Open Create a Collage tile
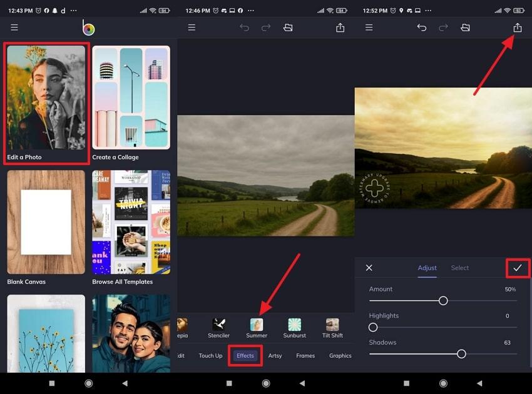The width and height of the screenshot is (532, 394). [x=131, y=103]
